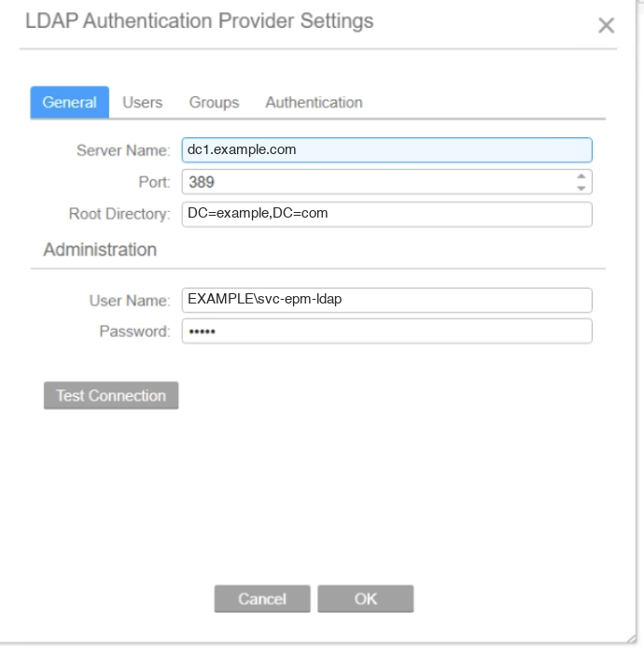Viewport: 644px width, 650px height.
Task: Click the Password label
Action: coord(135,332)
